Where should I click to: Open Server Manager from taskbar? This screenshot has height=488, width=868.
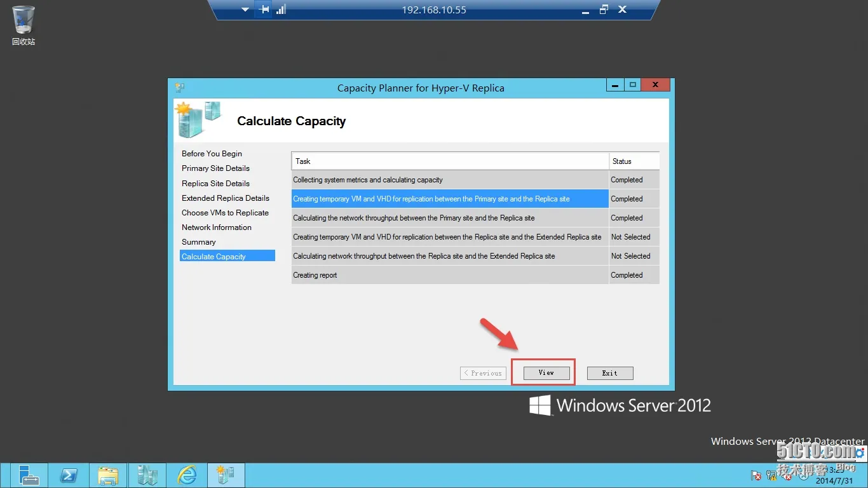[29, 475]
